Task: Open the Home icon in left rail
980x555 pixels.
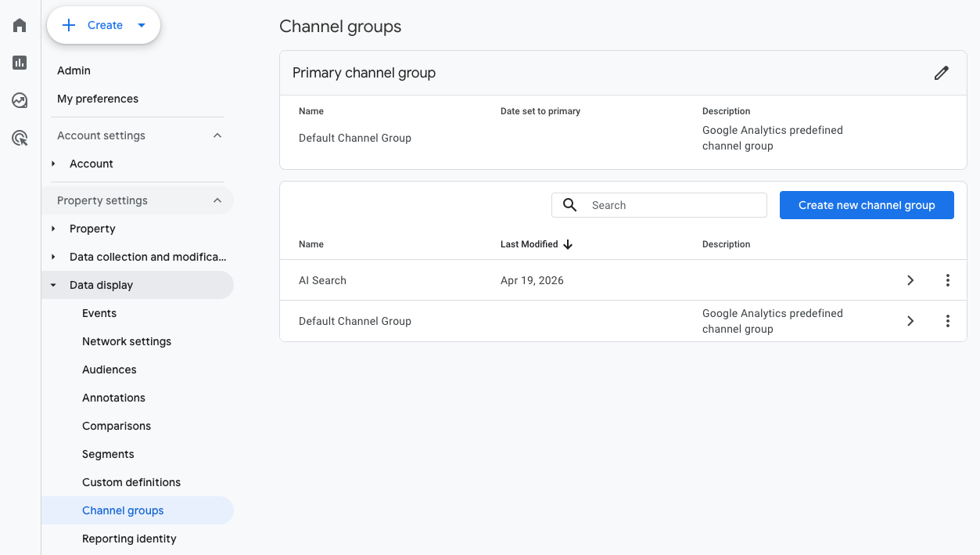Action: 19,24
